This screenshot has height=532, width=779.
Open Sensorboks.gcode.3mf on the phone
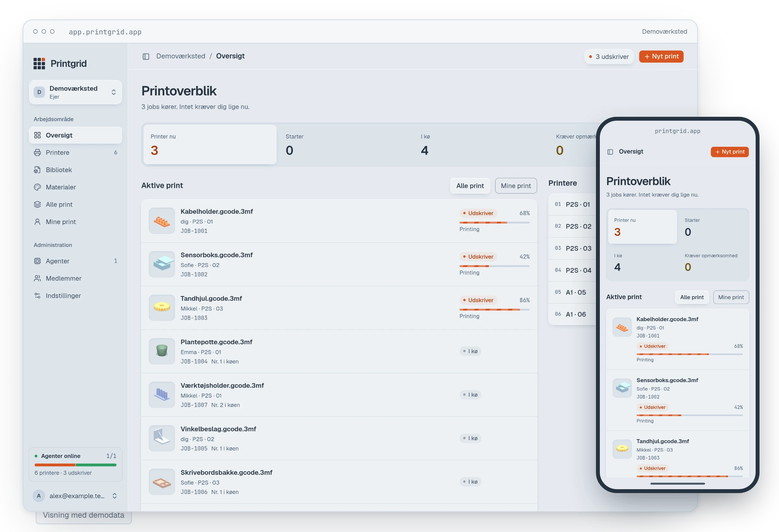(x=677, y=400)
